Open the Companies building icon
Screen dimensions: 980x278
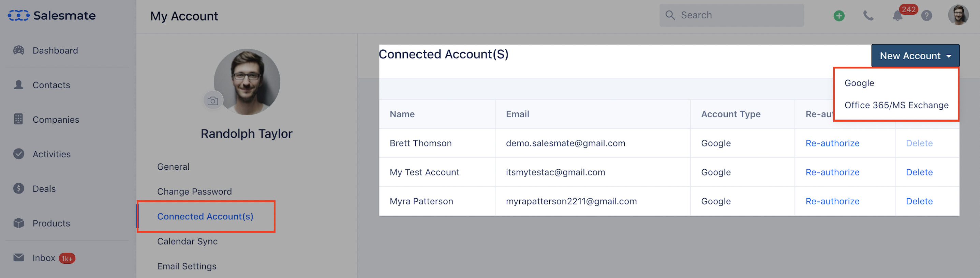pyautogui.click(x=19, y=120)
